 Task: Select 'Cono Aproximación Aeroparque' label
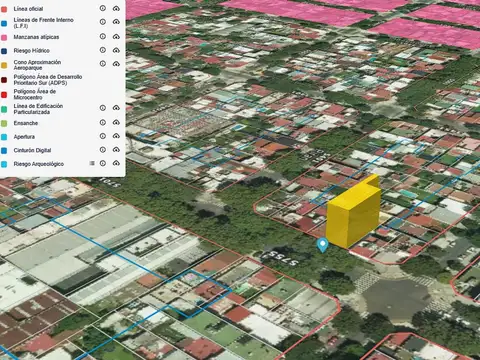pyautogui.click(x=37, y=65)
